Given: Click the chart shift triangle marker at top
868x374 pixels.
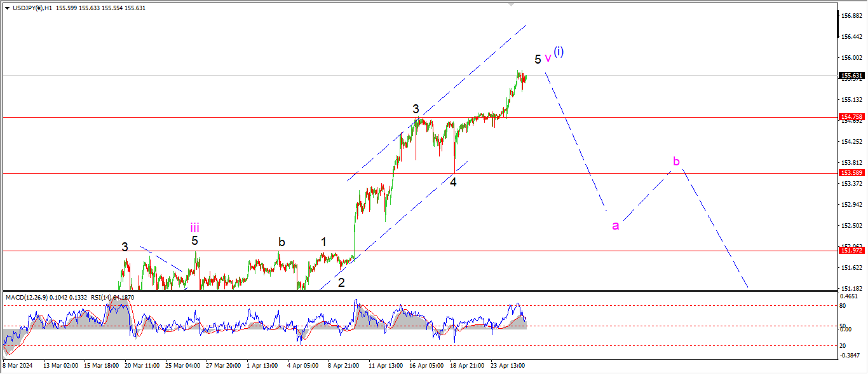Looking at the screenshot, I should 511,4.
